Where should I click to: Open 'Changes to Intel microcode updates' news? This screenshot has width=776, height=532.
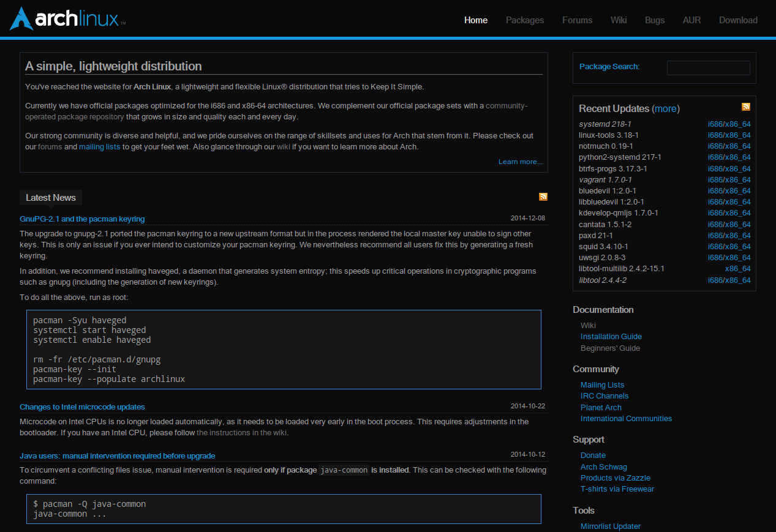tap(81, 406)
